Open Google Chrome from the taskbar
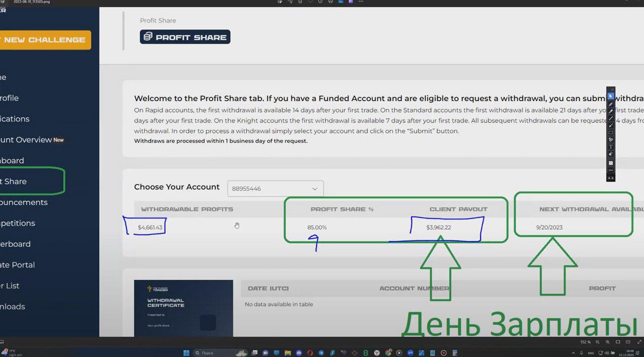 (388, 353)
